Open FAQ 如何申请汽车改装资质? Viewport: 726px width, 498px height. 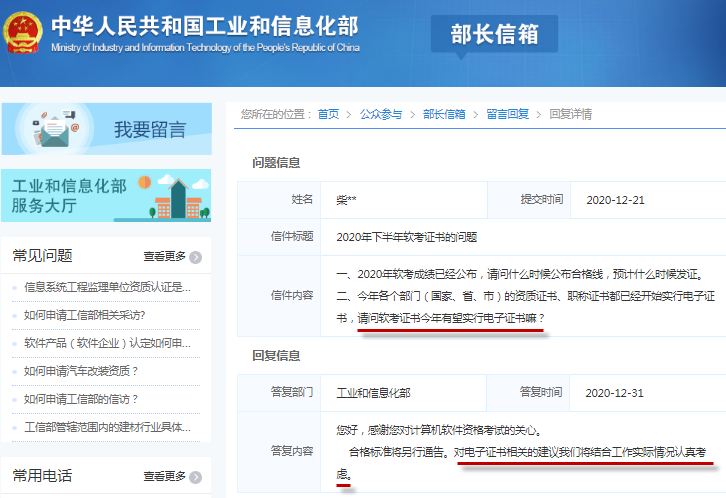(81, 371)
